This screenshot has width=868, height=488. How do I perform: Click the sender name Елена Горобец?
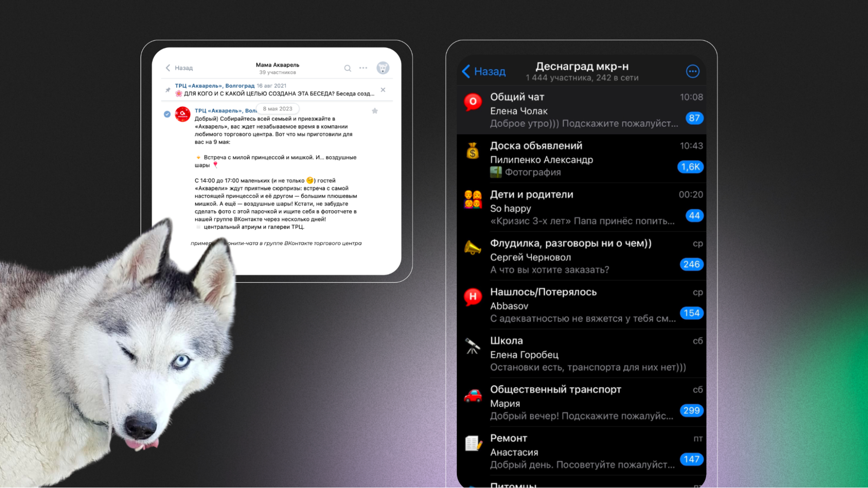click(524, 355)
